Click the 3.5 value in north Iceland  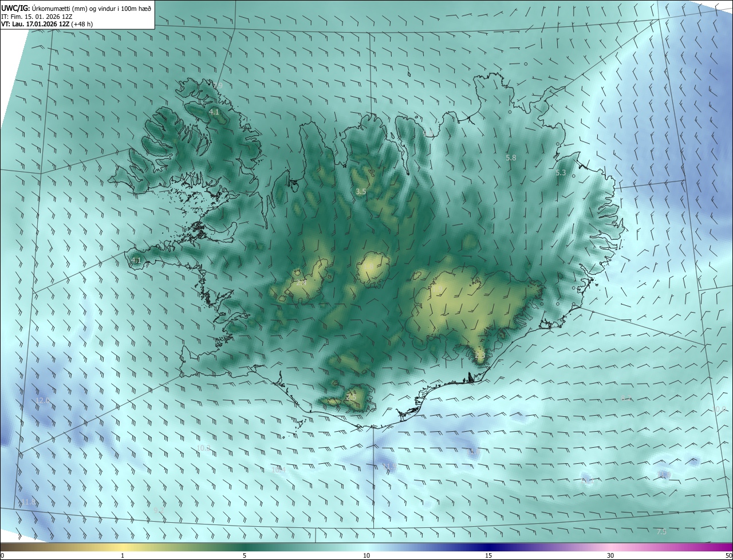361,191
